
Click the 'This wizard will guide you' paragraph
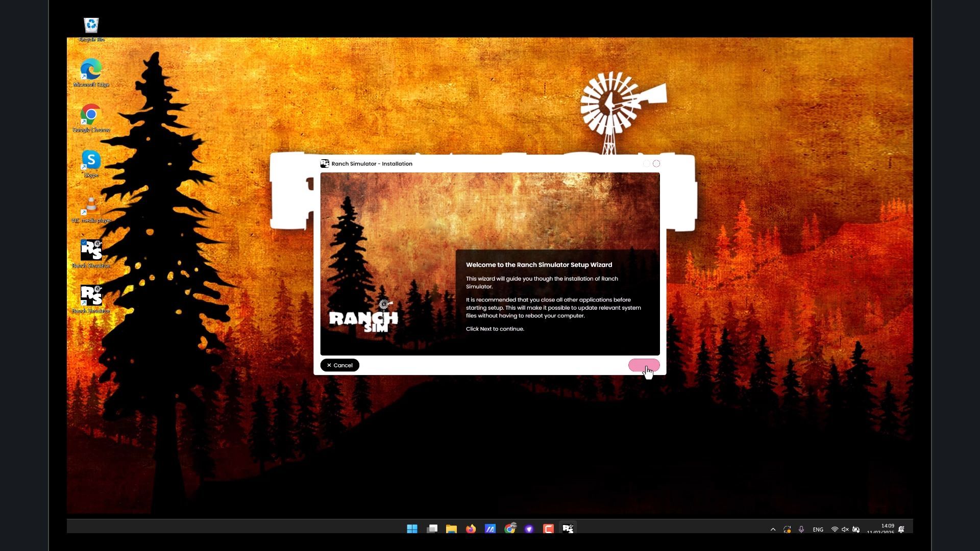click(542, 283)
